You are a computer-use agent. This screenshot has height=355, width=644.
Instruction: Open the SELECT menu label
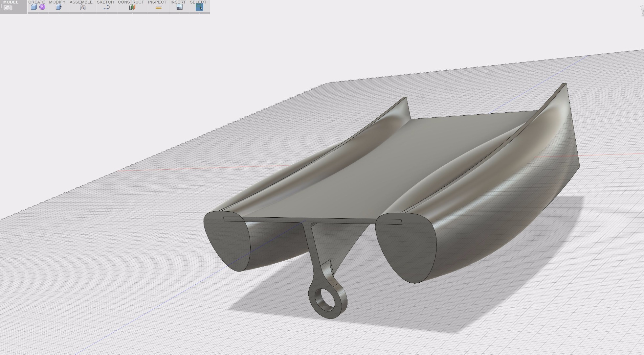tap(198, 2)
